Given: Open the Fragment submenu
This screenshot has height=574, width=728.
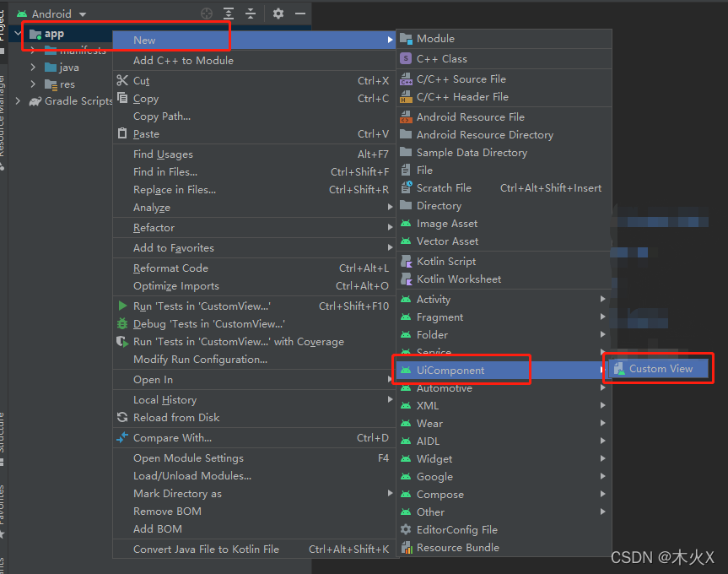Looking at the screenshot, I should (504, 317).
